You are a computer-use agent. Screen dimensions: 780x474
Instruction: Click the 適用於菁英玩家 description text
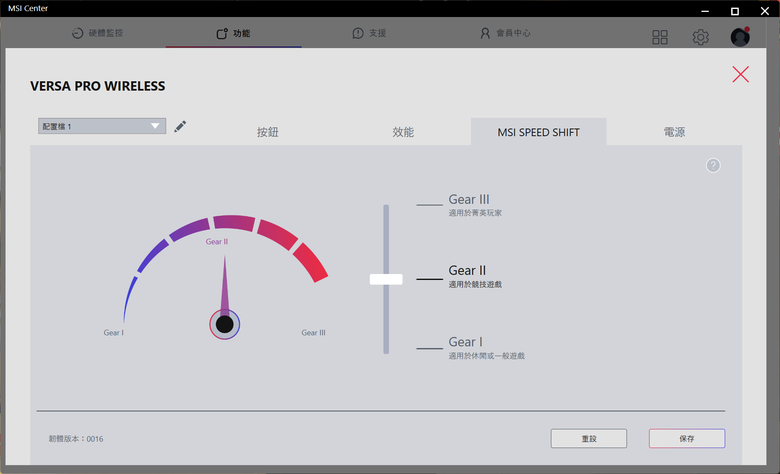point(475,213)
